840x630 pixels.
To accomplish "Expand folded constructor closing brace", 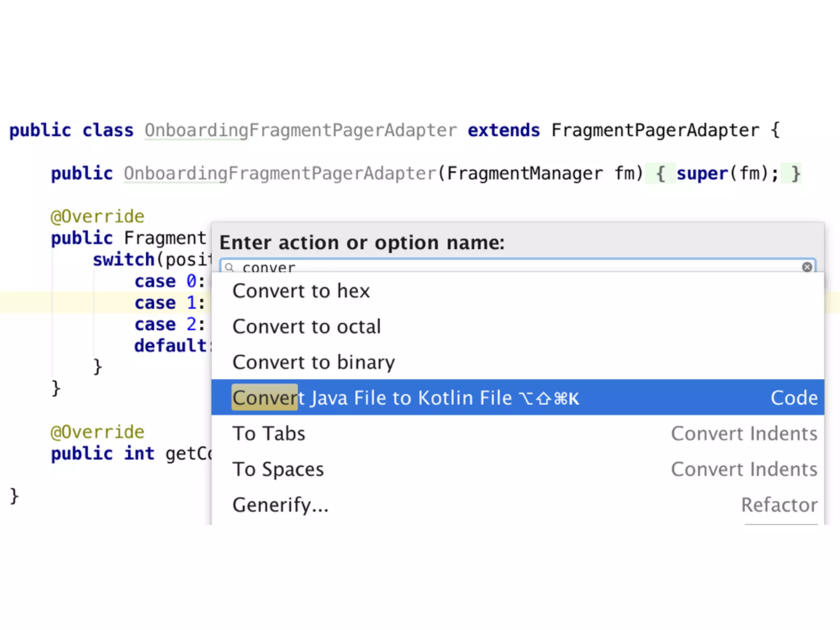I will (x=795, y=173).
